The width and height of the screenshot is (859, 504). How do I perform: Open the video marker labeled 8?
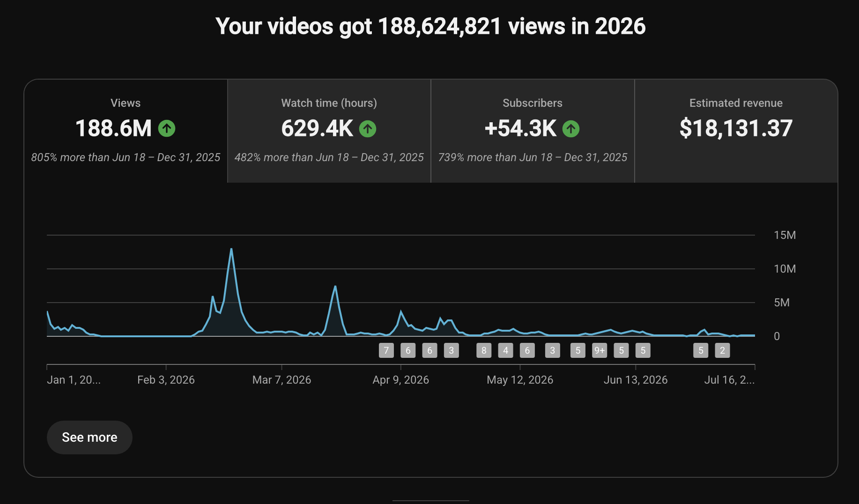click(x=484, y=350)
